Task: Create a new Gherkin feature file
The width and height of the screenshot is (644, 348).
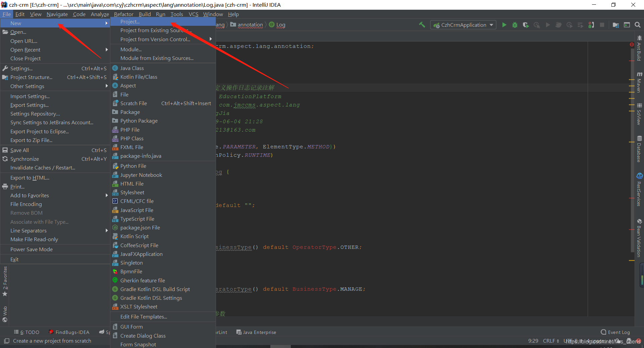Action: (x=163, y=280)
